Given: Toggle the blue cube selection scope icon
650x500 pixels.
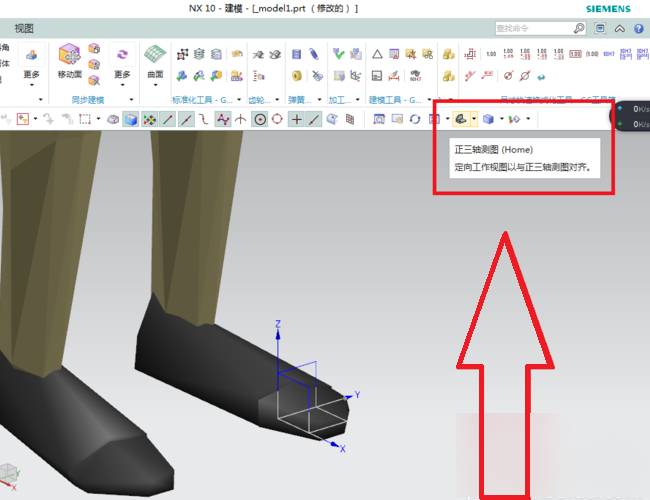Looking at the screenshot, I should [x=131, y=119].
